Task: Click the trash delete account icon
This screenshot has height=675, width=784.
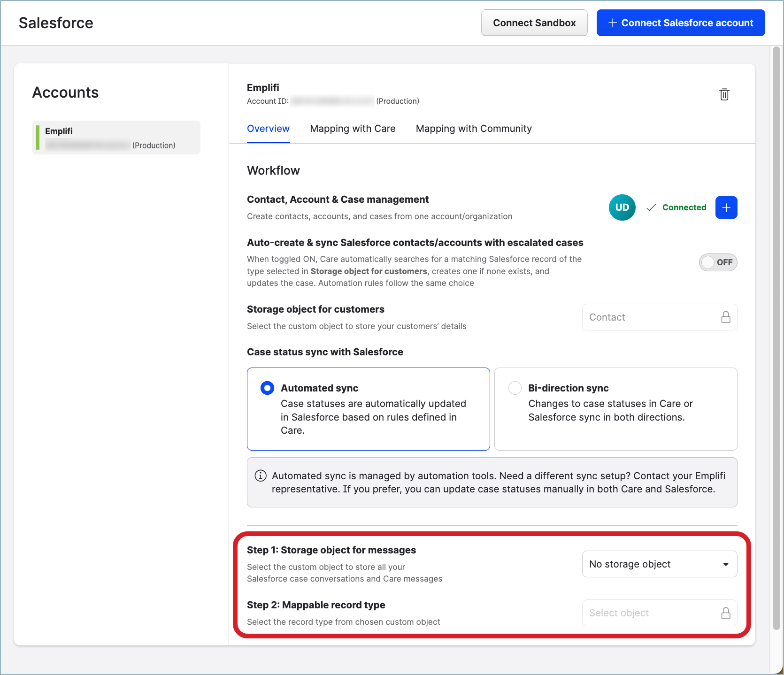Action: pos(724,94)
